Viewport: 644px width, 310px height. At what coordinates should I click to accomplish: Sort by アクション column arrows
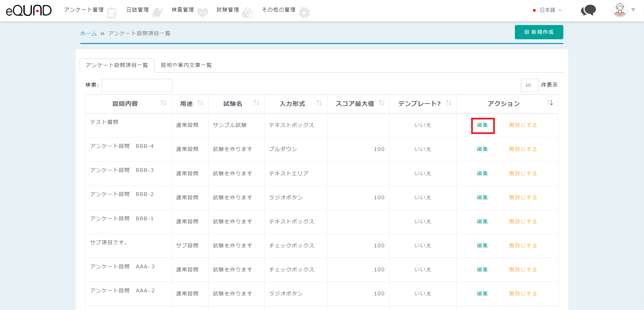click(550, 103)
